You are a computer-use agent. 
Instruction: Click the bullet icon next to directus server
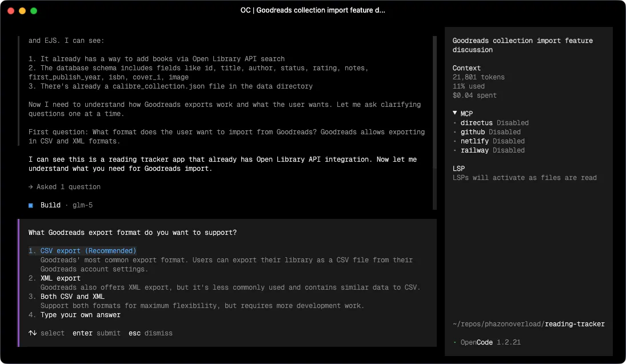pyautogui.click(x=454, y=122)
